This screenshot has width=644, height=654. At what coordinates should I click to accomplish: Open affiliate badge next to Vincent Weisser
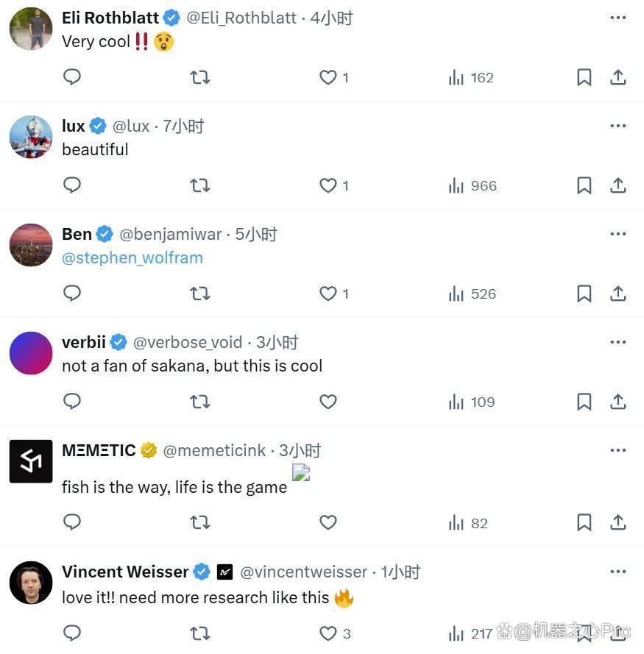coord(224,572)
